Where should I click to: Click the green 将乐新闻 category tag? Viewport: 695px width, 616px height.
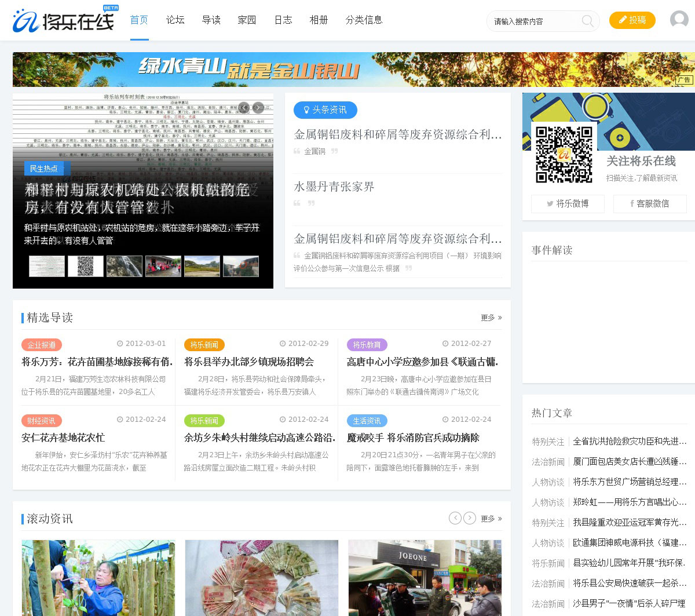(x=204, y=421)
